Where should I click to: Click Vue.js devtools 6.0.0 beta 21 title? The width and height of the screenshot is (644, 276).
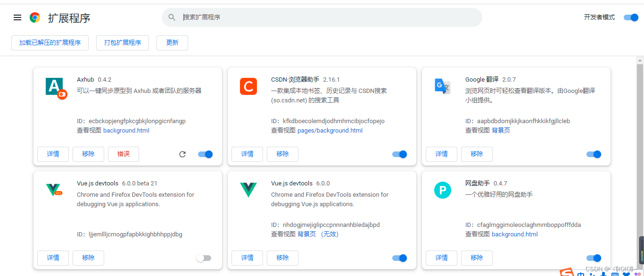click(117, 184)
